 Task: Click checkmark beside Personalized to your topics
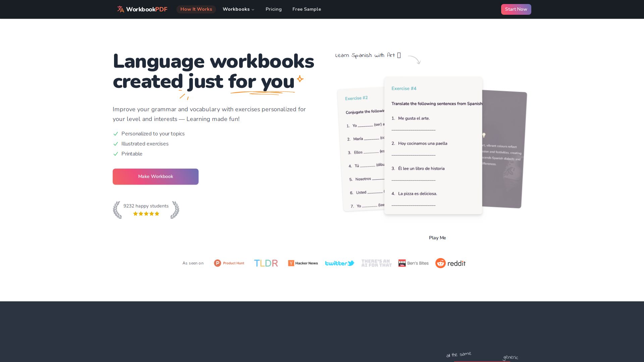[116, 134]
